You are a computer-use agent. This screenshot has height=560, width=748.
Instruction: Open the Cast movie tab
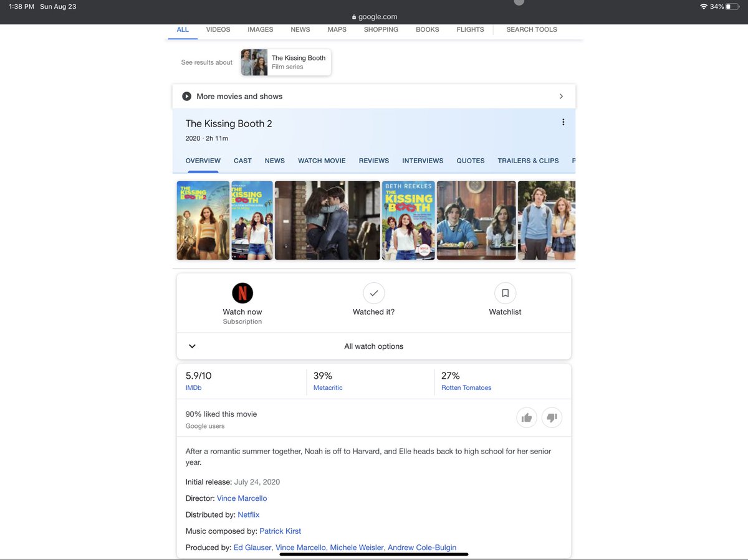click(x=242, y=161)
